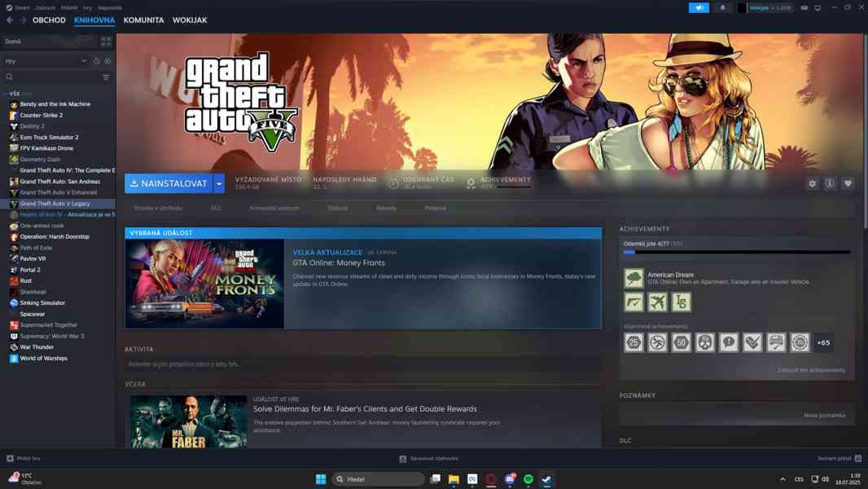Select World of Warships
The height and width of the screenshot is (489, 868).
click(44, 359)
